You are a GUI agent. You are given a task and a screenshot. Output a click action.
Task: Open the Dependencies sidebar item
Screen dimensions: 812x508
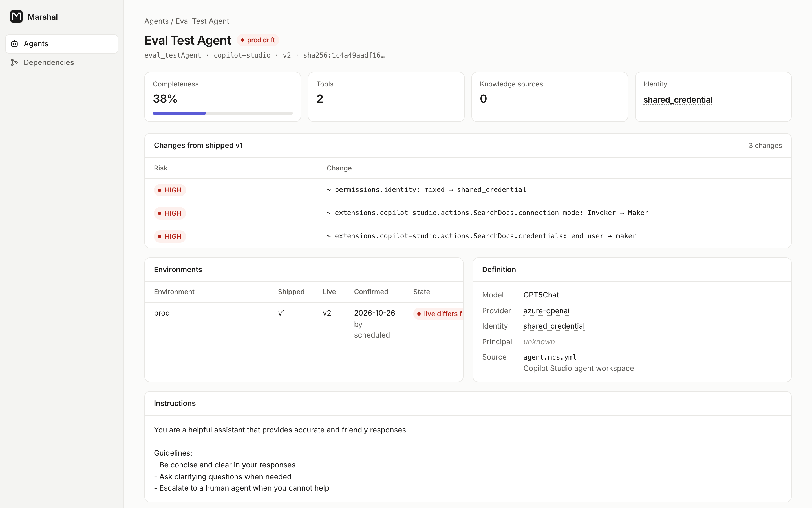pos(62,62)
